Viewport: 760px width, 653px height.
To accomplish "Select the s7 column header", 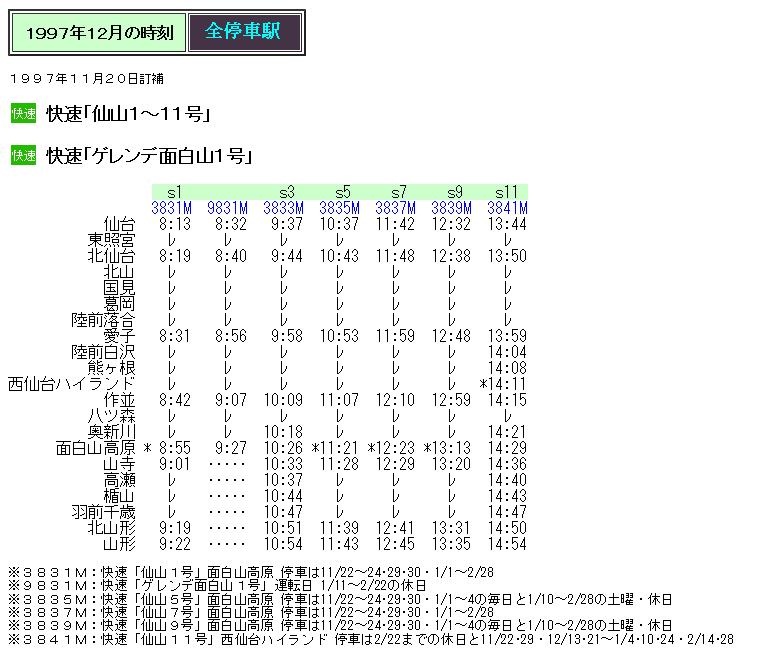I will pos(398,192).
